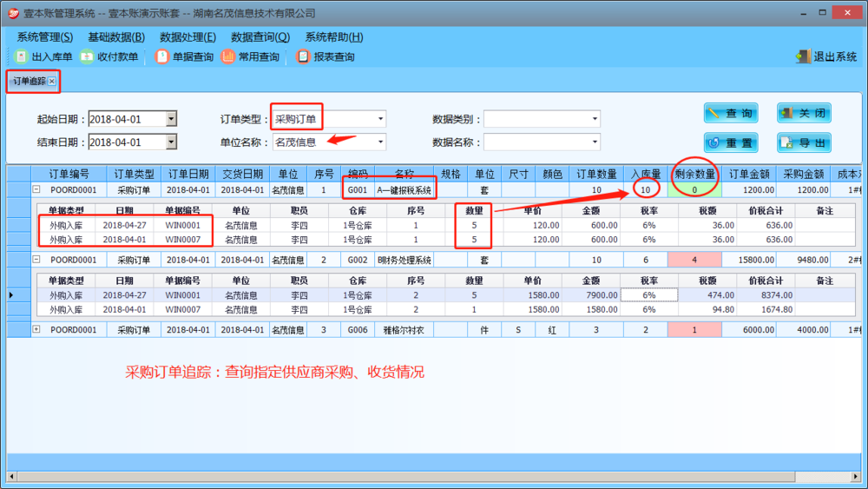Select the 雅格尔衬衣 name cell
The width and height of the screenshot is (868, 489).
pyautogui.click(x=404, y=329)
